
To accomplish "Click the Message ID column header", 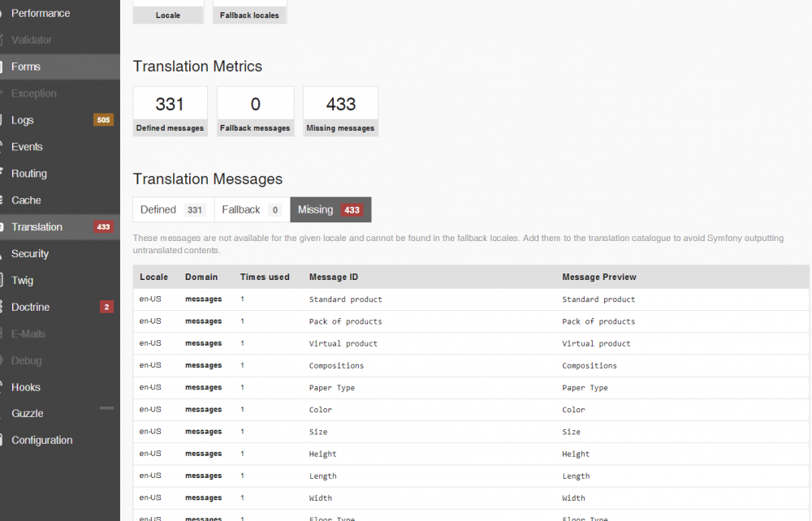I will click(x=334, y=278).
